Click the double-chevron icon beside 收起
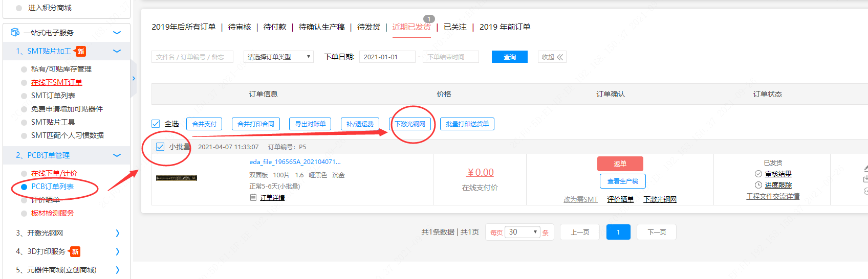 (560, 57)
